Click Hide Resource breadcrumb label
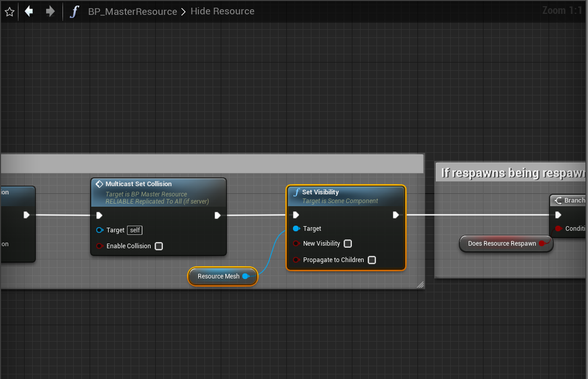588x379 pixels. [222, 11]
